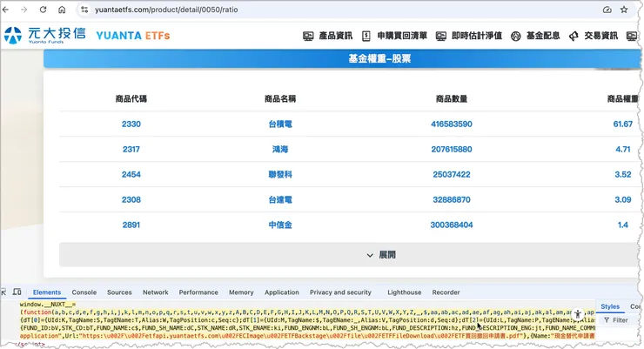Open the Lighthouse tab
The width and height of the screenshot is (644, 349).
coord(405,292)
